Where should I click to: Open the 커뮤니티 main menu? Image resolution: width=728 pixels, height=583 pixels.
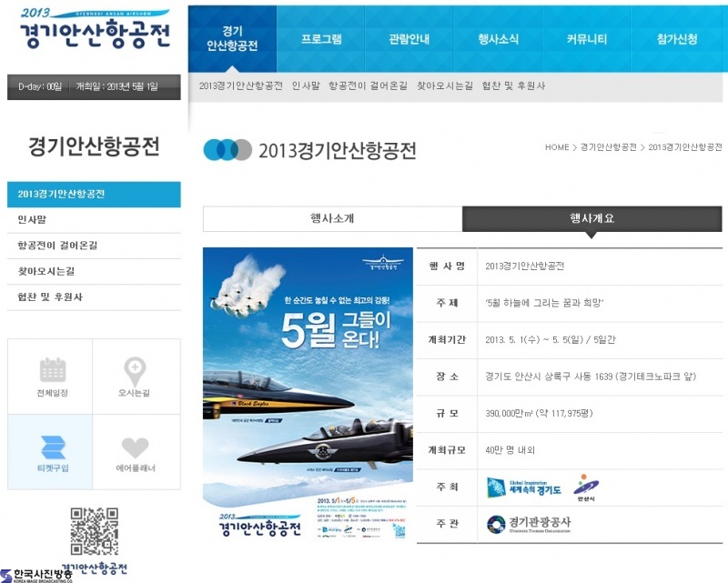[587, 38]
